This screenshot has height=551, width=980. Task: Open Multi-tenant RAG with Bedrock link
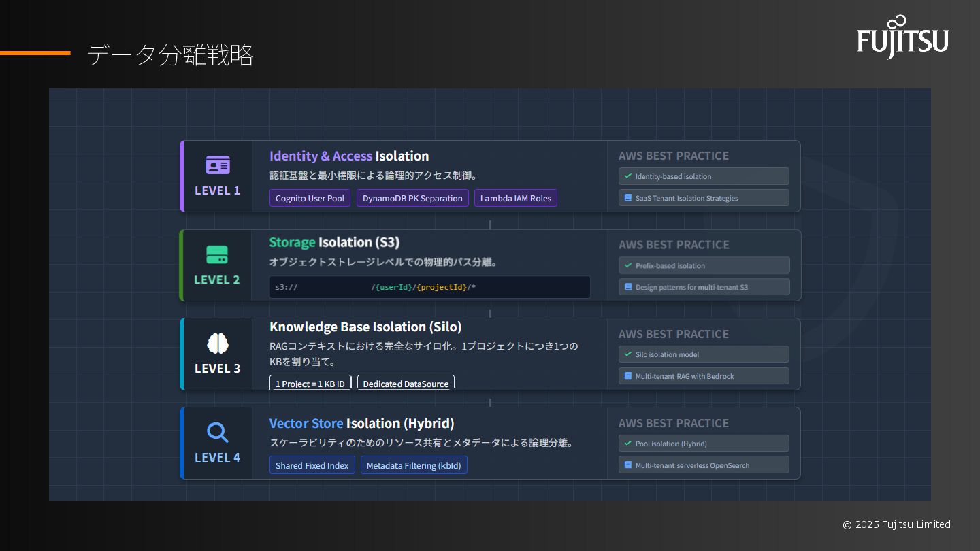click(x=704, y=376)
